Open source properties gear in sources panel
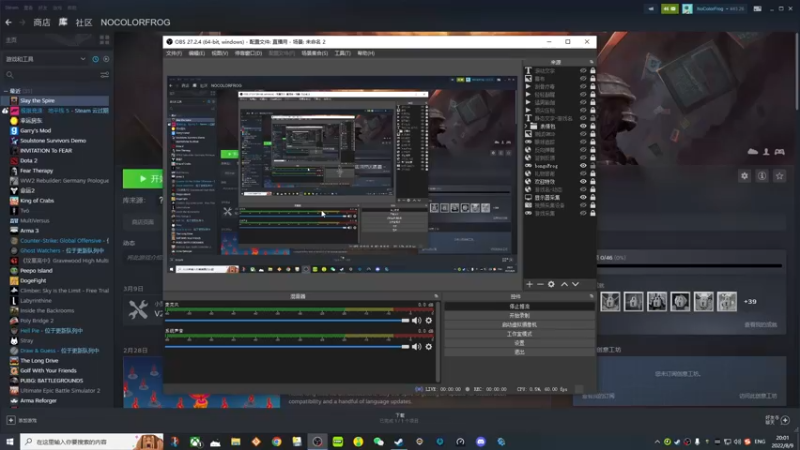Viewport: 800px width, 450px height. tap(551, 284)
